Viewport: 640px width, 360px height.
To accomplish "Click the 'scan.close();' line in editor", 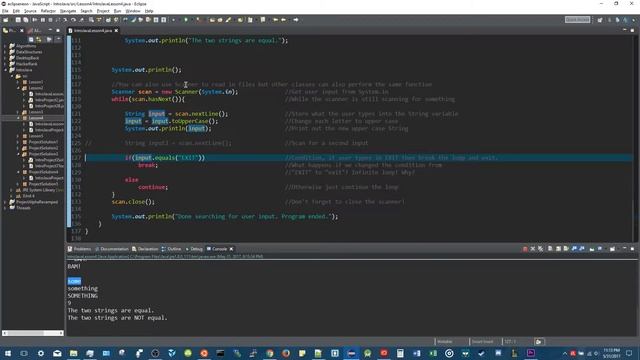I will coord(133,202).
